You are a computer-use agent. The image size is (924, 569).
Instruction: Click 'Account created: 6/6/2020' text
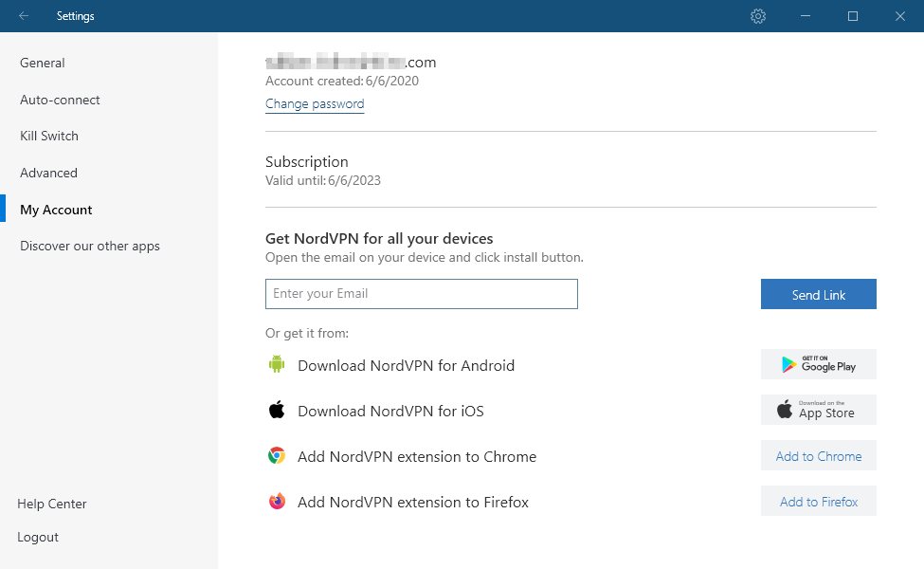click(x=342, y=81)
